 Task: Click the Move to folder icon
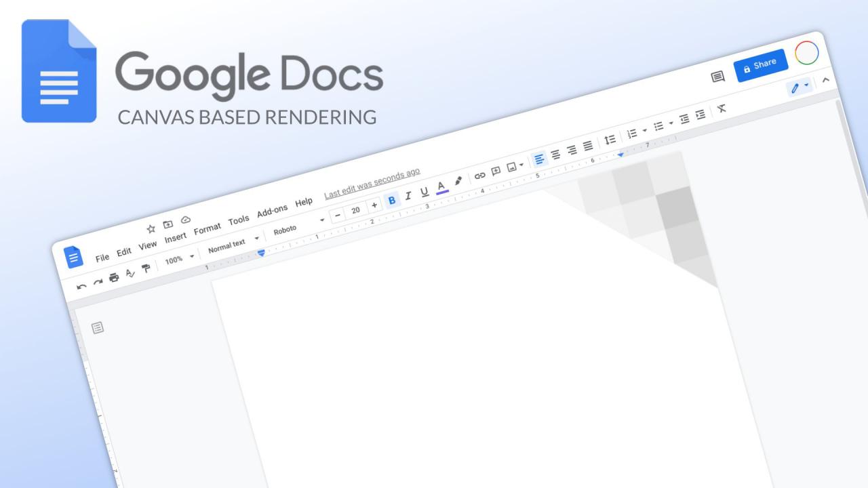pos(168,224)
